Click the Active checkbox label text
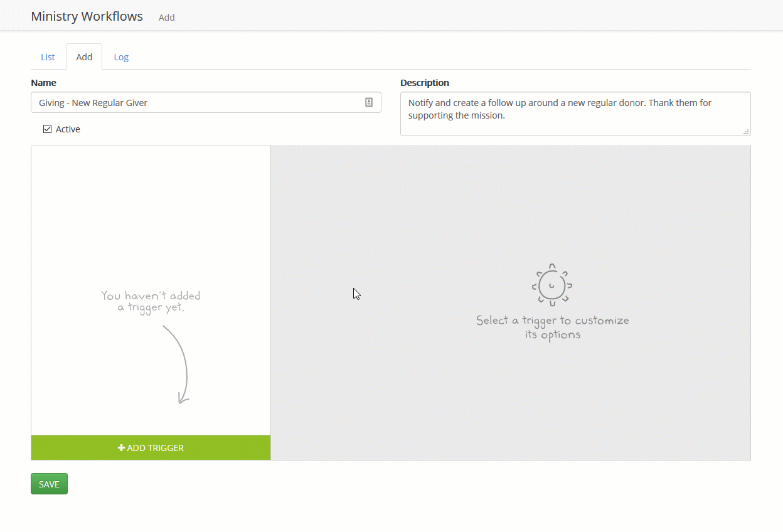Image resolution: width=783 pixels, height=532 pixels. (68, 129)
